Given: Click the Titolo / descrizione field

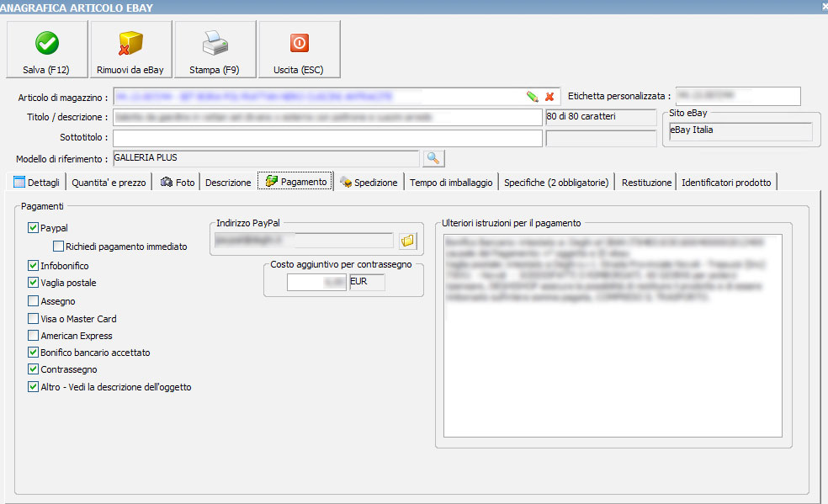Looking at the screenshot, I should (328, 117).
